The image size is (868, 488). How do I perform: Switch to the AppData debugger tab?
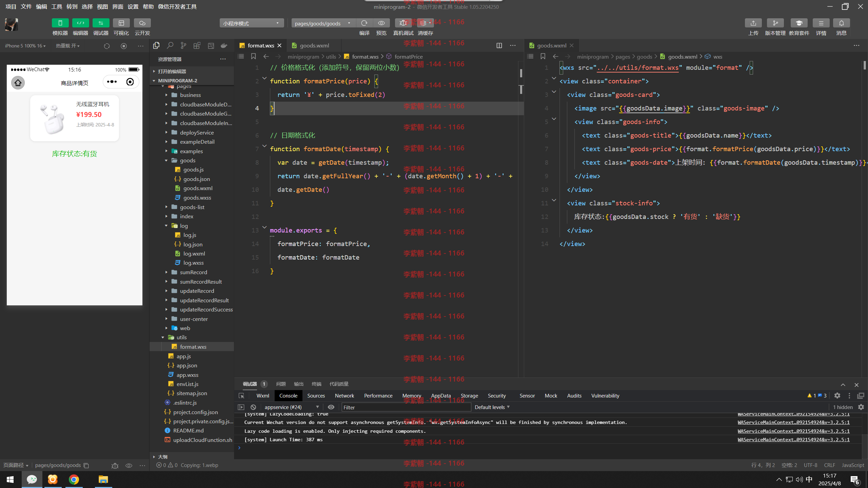coord(441,395)
